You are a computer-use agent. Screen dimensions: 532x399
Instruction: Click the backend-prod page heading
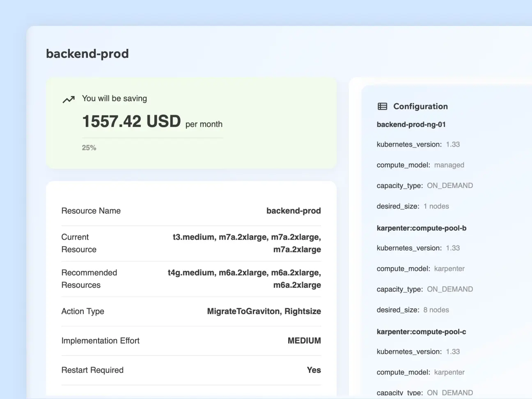[87, 54]
